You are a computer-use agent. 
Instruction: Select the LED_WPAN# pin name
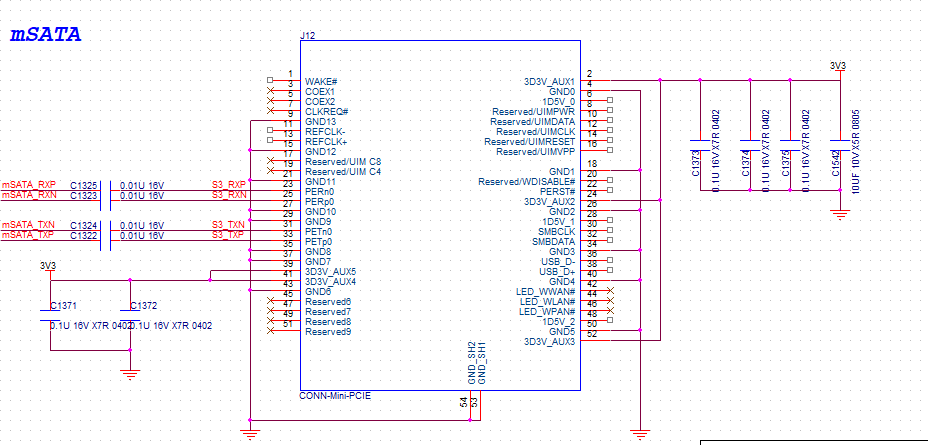[547, 312]
